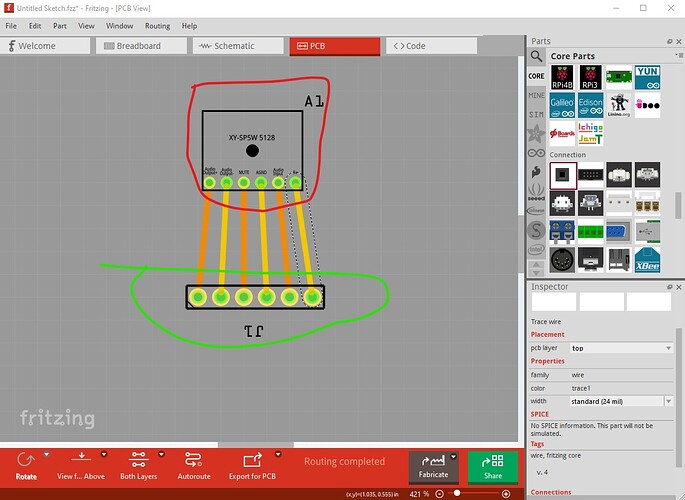The width and height of the screenshot is (685, 500).
Task: Open the Routing menu
Action: point(157,25)
